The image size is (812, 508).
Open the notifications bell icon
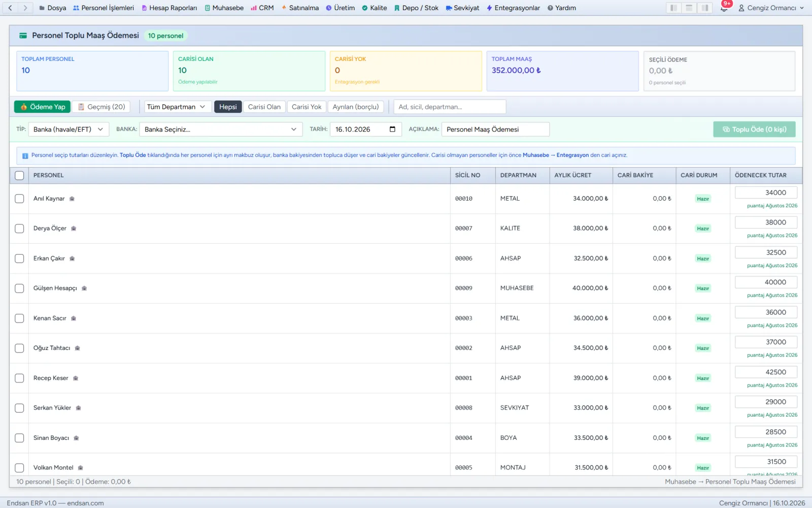724,8
